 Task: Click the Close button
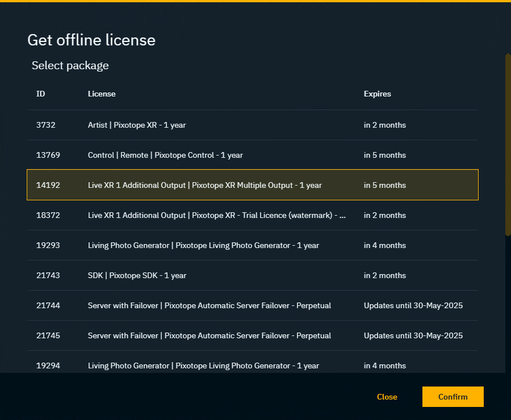point(387,397)
